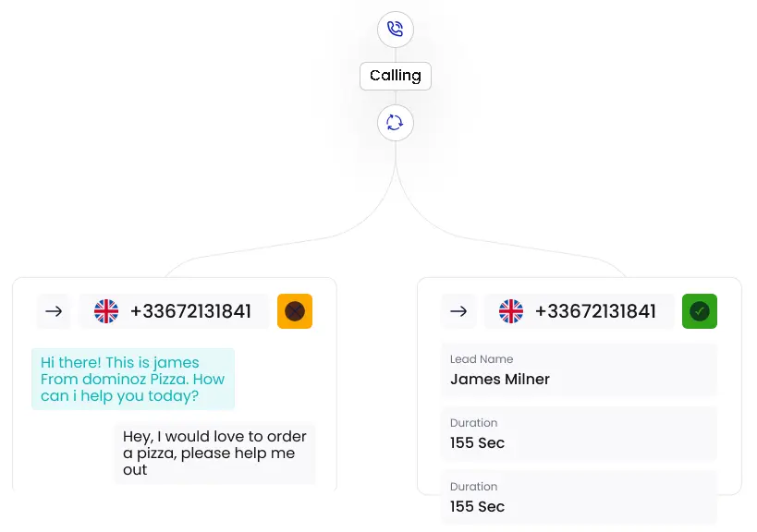Click the phone number next to the orange X icon
Viewport: 757px width, 532px height.
[x=190, y=311]
